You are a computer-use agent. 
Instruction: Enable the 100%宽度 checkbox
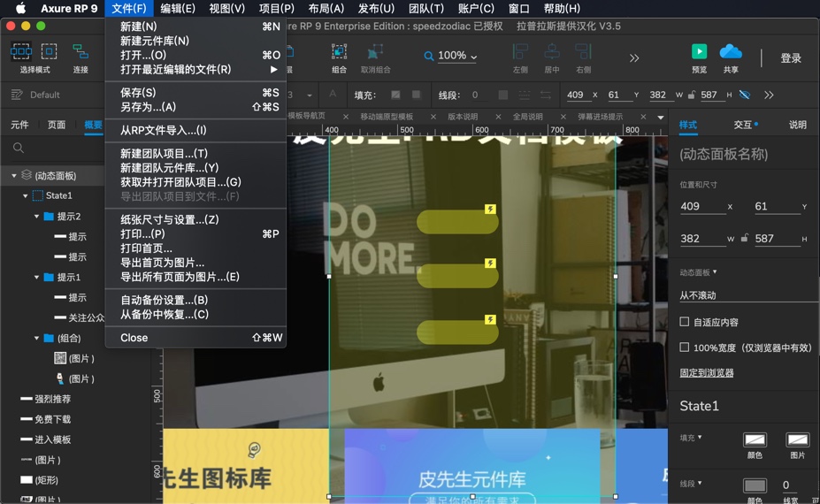point(684,347)
